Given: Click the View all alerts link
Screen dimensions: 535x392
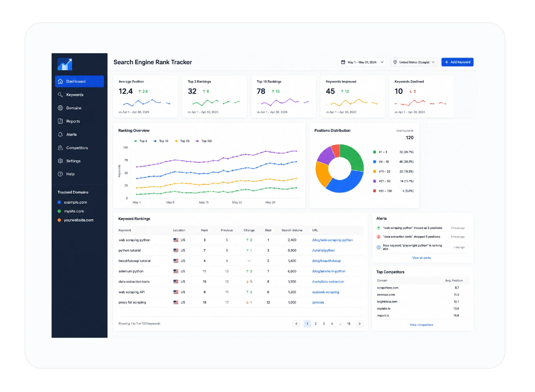Looking at the screenshot, I should (x=422, y=258).
